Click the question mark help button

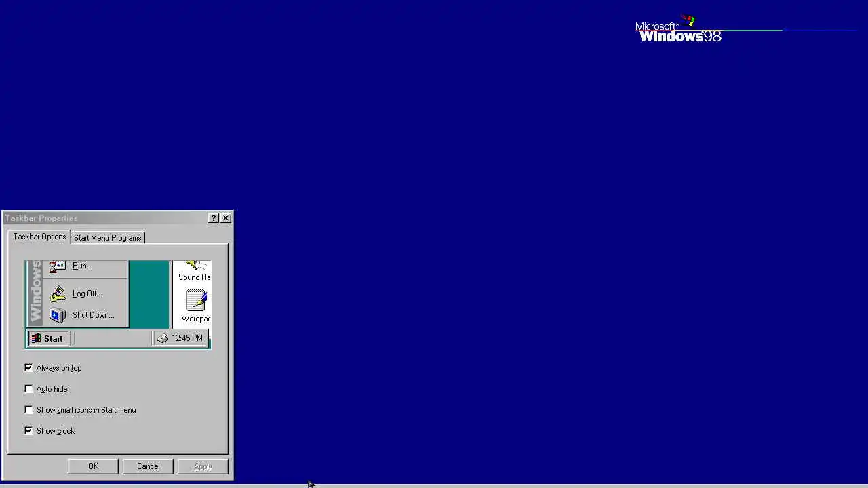tap(214, 218)
